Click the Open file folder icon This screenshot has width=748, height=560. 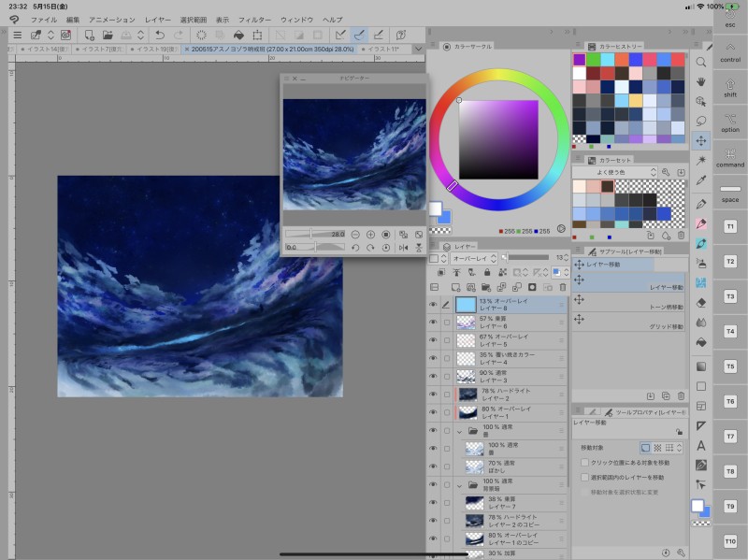coord(108,35)
